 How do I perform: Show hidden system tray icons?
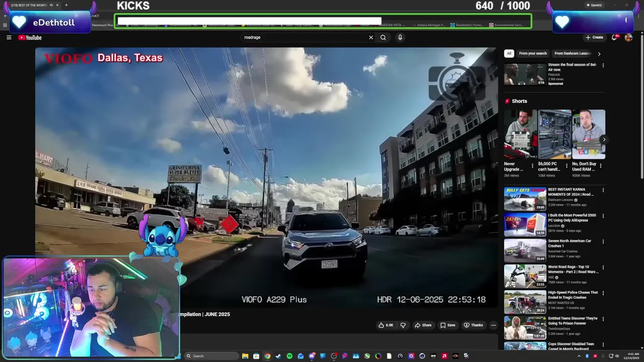click(579, 356)
